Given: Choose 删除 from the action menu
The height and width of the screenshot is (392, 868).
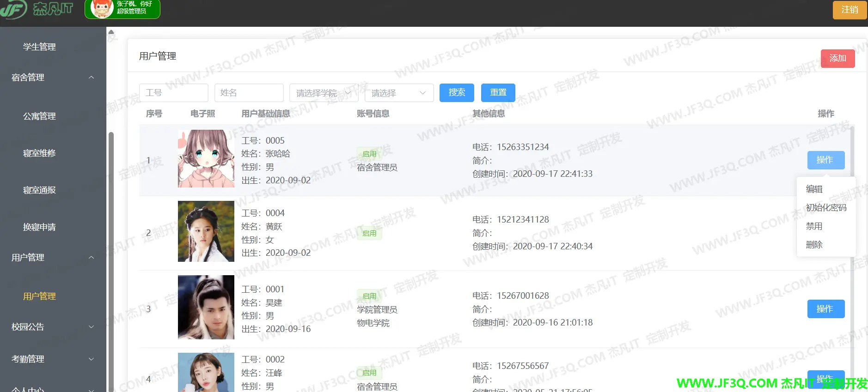Looking at the screenshot, I should 814,245.
